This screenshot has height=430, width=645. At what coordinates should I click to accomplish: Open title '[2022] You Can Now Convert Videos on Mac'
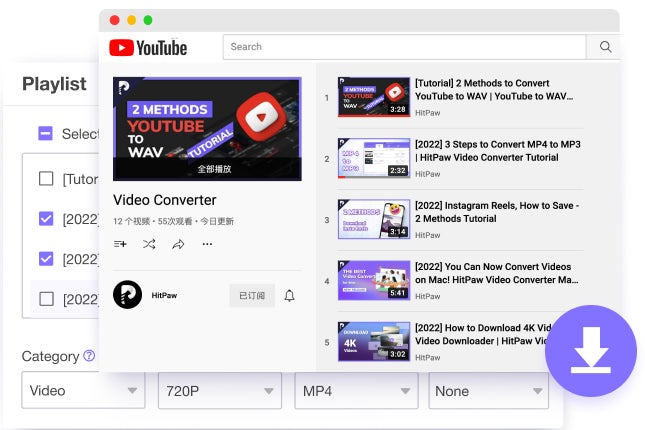click(497, 273)
